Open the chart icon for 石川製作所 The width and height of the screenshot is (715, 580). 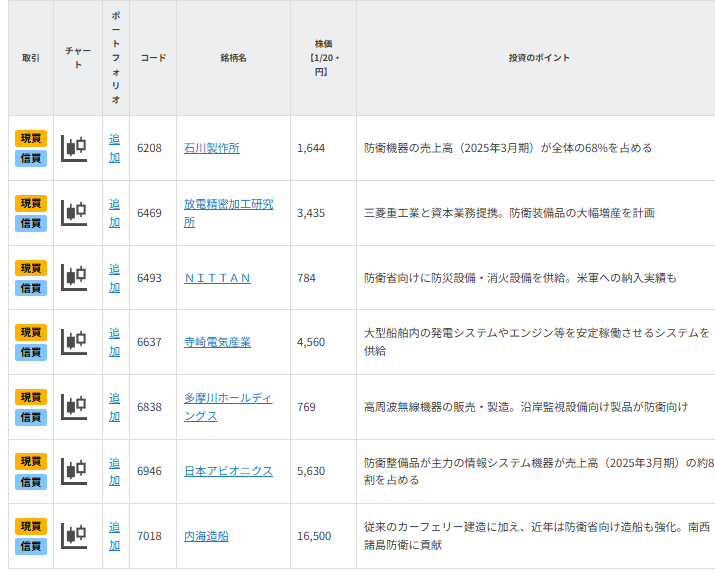pyautogui.click(x=74, y=148)
